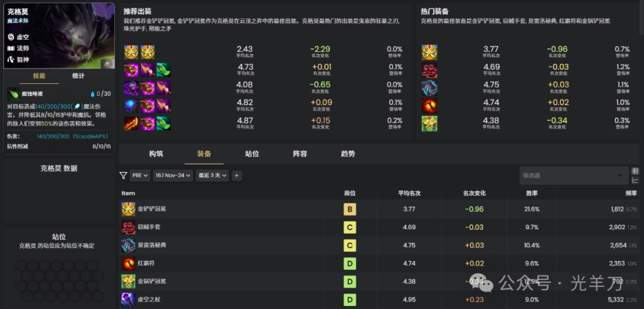The height and width of the screenshot is (309, 644).
Task: Select the 趋势 tab
Action: [x=348, y=154]
